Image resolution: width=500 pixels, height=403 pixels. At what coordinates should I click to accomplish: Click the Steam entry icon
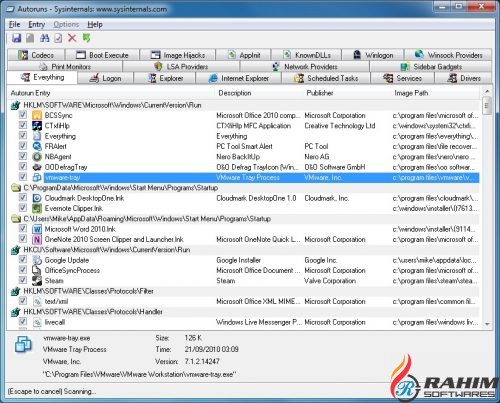click(x=37, y=281)
